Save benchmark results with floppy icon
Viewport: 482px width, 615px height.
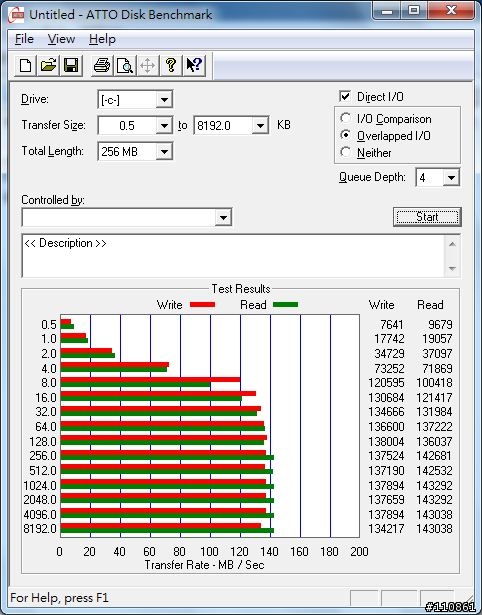tap(71, 65)
